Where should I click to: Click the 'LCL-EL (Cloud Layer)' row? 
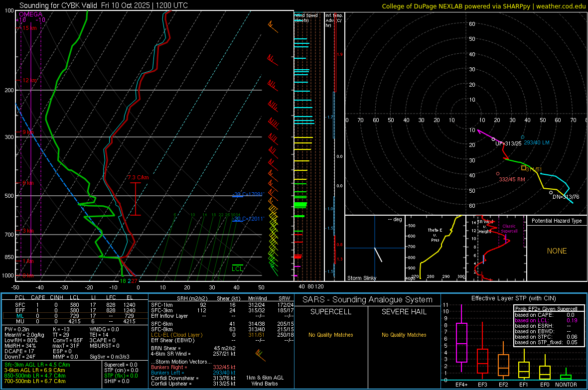pos(222,335)
